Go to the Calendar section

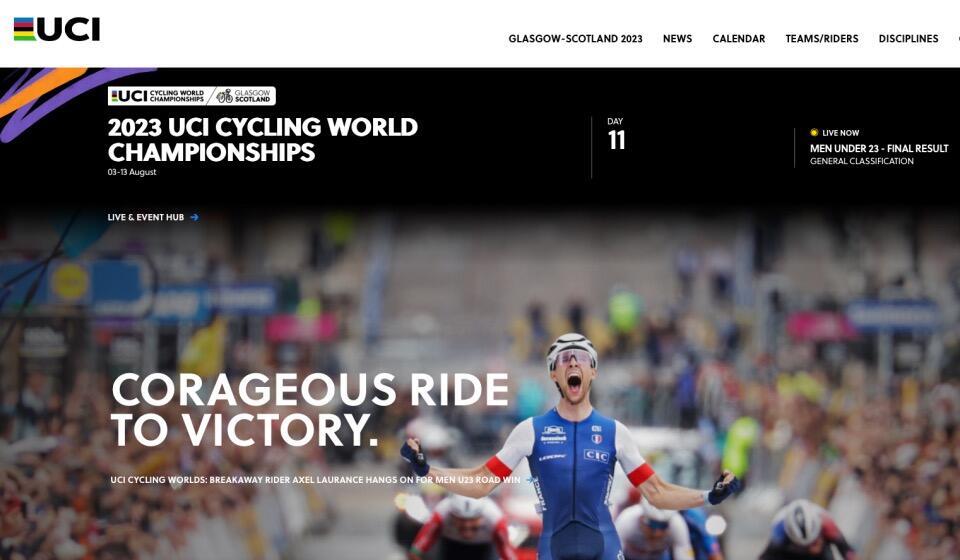click(x=738, y=39)
